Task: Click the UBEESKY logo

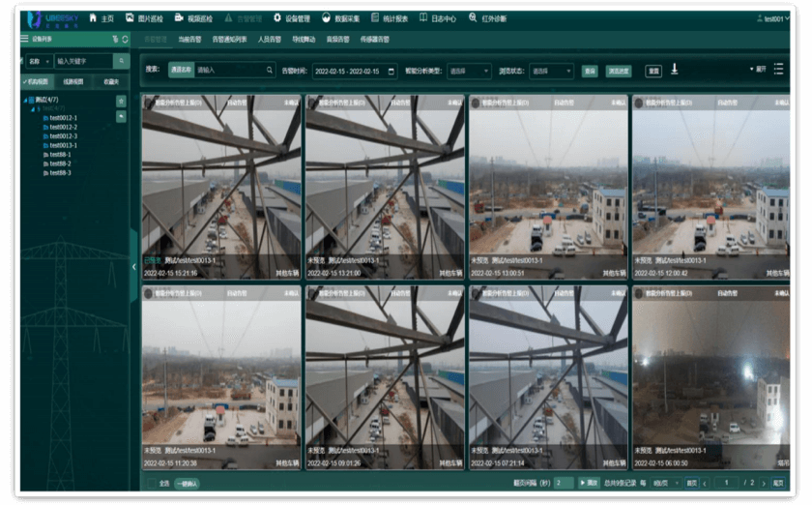Action: 54,19
